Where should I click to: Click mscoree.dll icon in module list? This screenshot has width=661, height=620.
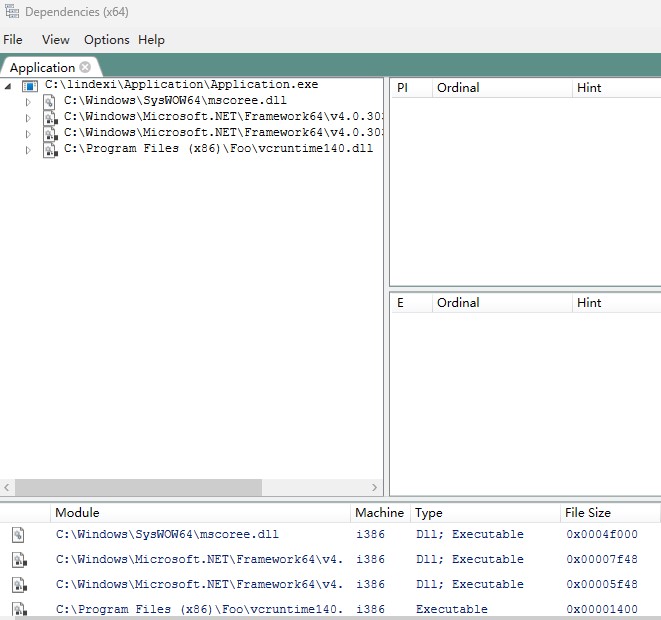18,535
